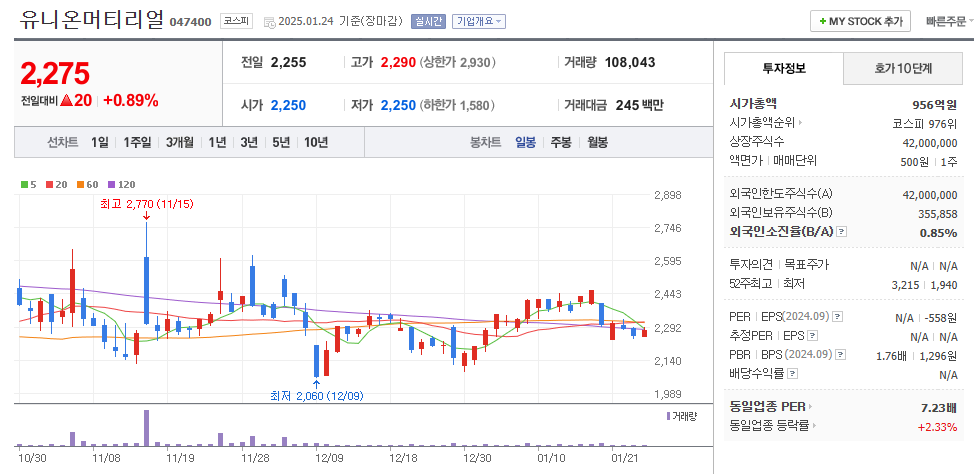Expand the 빠른주문 dropdown
This screenshot has height=474, width=975.
(950, 21)
